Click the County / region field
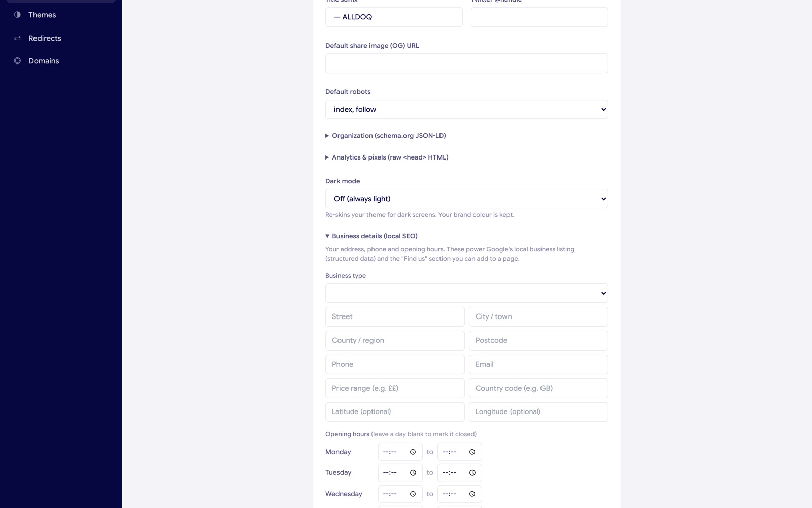Image resolution: width=812 pixels, height=508 pixels. pyautogui.click(x=395, y=340)
